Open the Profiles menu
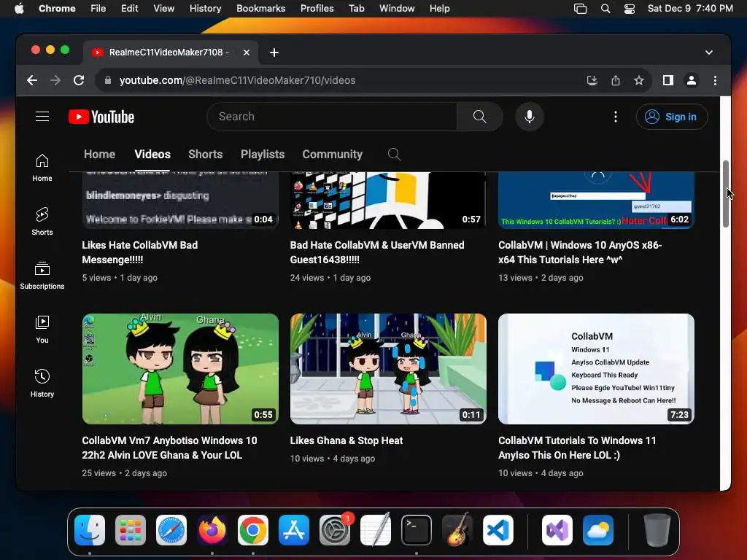The image size is (747, 560). [317, 9]
